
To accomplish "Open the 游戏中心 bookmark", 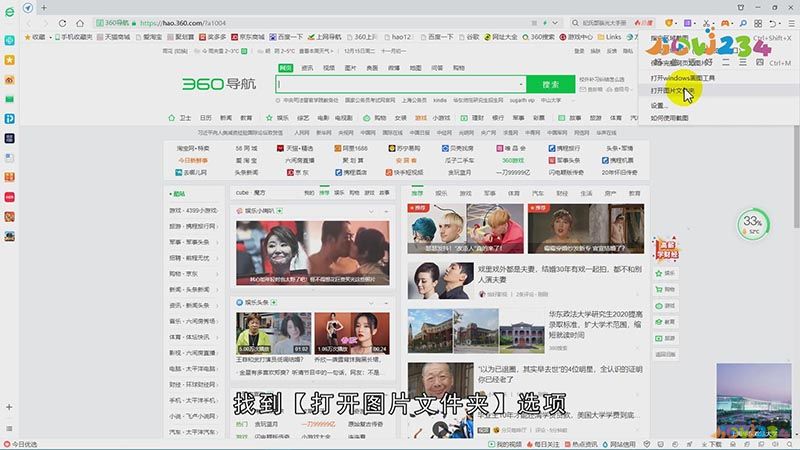I will point(576,37).
